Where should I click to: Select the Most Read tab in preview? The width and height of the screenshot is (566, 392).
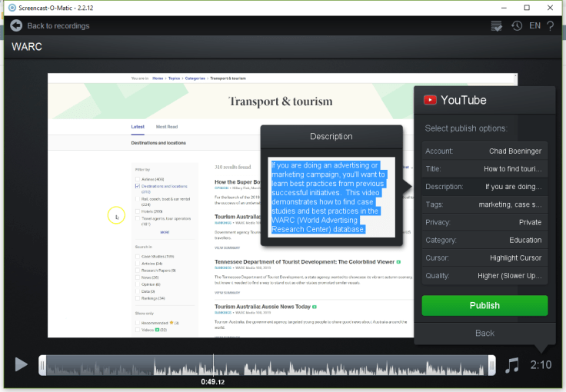point(167,127)
